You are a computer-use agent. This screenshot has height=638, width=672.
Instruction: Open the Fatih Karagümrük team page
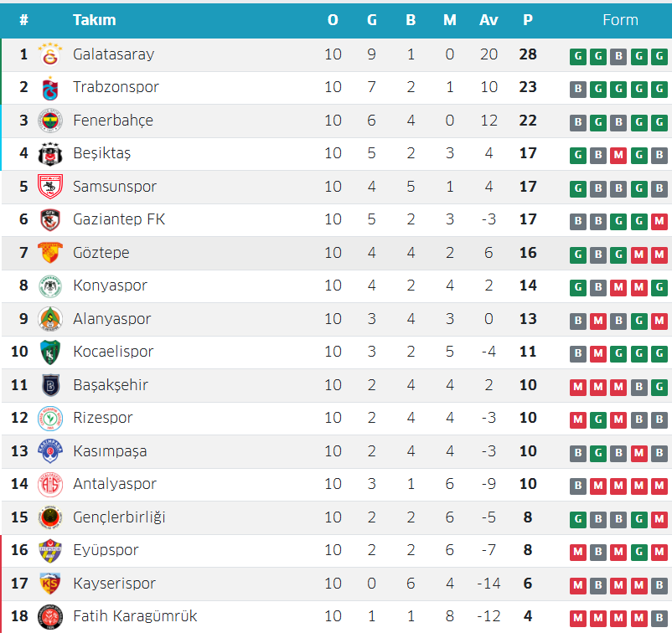pos(135,616)
